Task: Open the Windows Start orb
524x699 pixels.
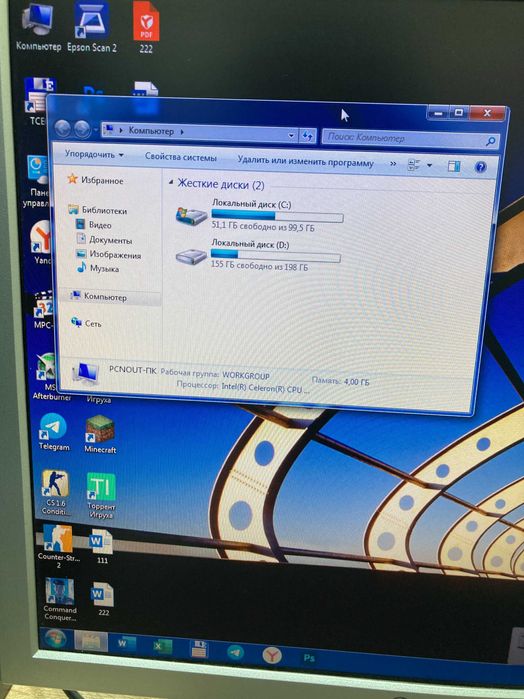Action: point(55,639)
